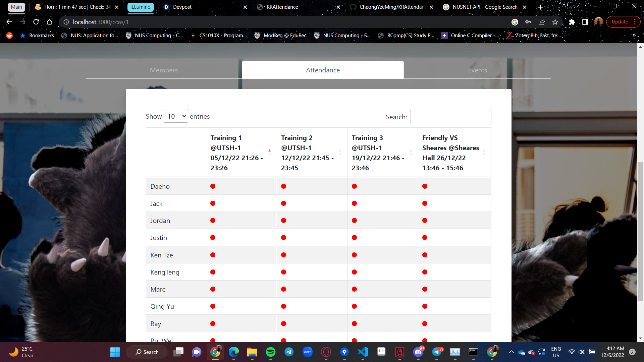Click the page vertical scrollbar
644x362 pixels.
(640, 231)
